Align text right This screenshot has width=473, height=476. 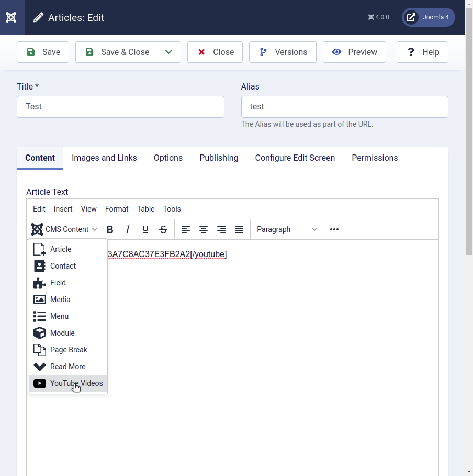(221, 229)
